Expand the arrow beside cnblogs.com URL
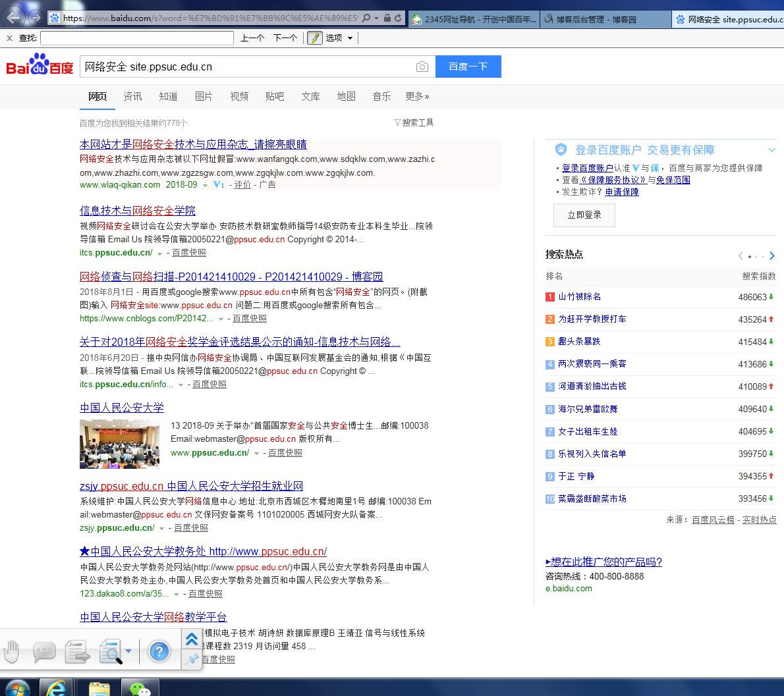The width and height of the screenshot is (784, 696). 221,319
